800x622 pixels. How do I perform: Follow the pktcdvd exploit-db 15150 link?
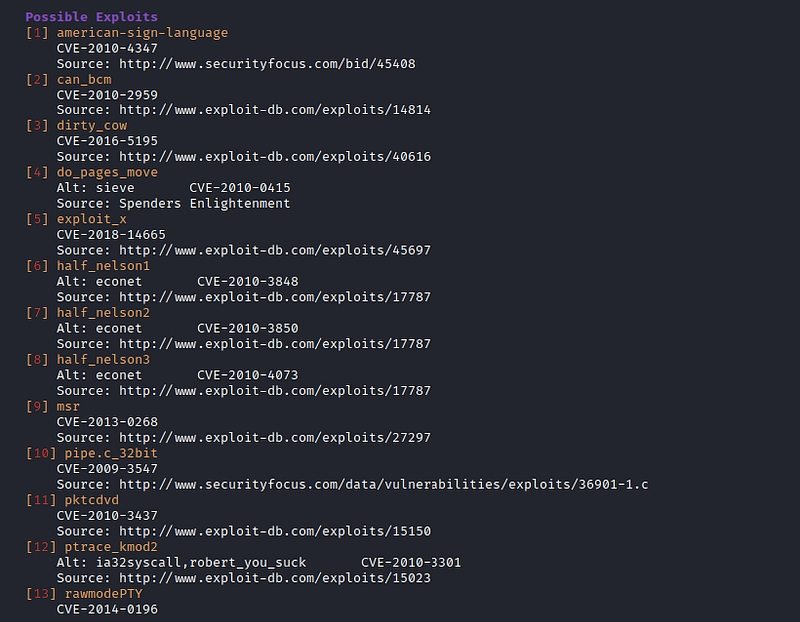[x=275, y=531]
